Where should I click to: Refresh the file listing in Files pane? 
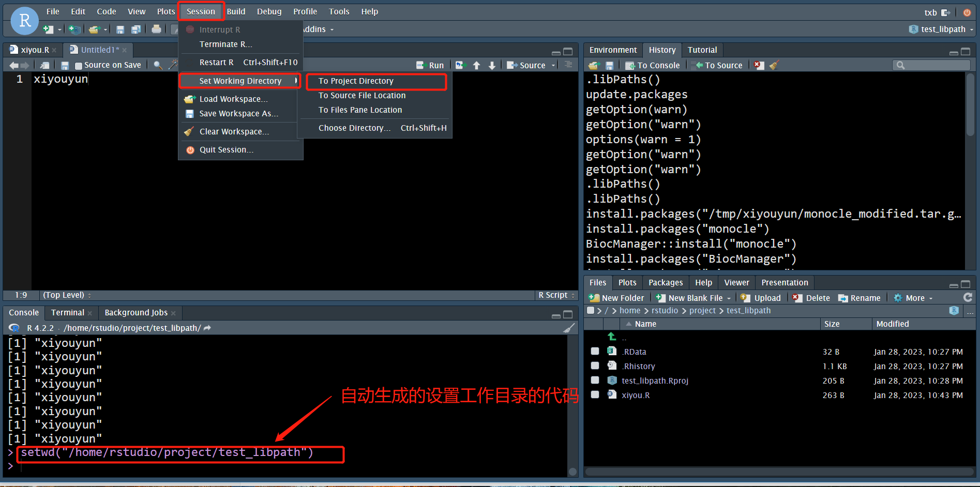tap(968, 297)
